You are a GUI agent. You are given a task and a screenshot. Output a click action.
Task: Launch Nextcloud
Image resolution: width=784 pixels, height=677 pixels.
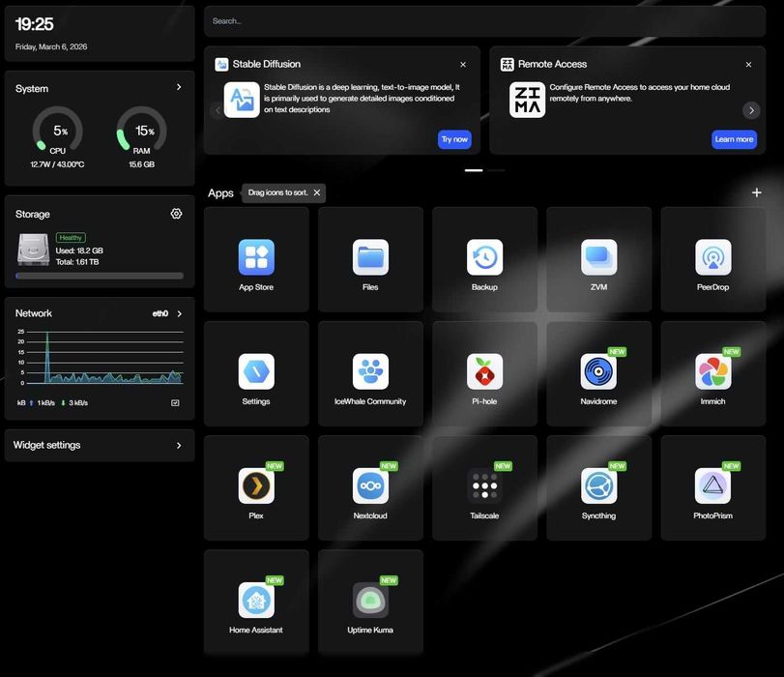click(x=370, y=487)
